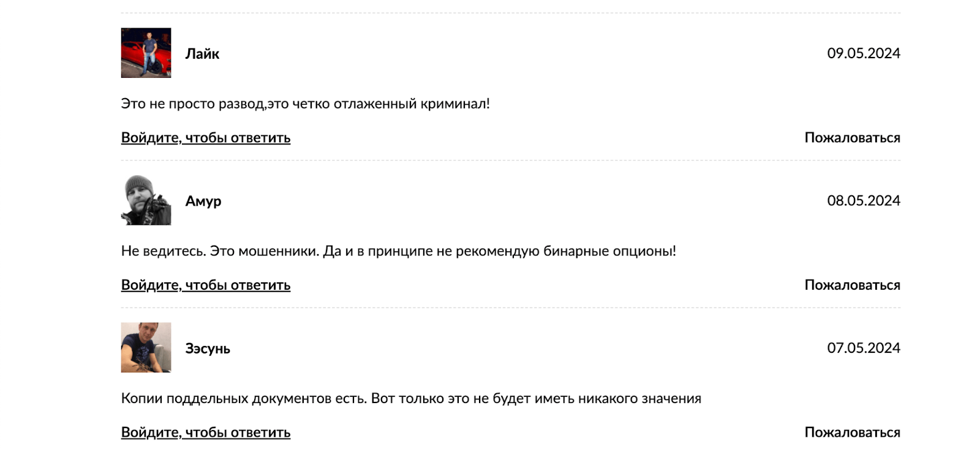Click comment text about отлаженный криминал
Image resolution: width=980 pixels, height=452 pixels.
(x=306, y=104)
